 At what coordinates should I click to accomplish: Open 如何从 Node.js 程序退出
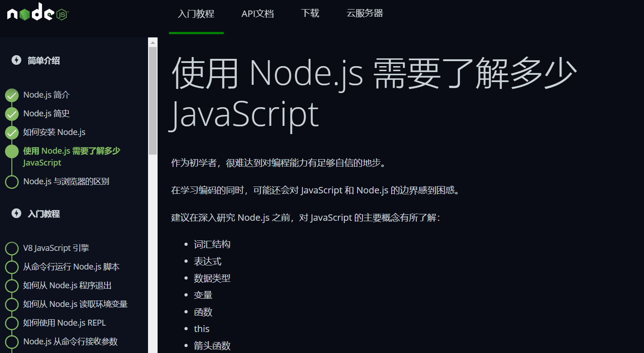[67, 286]
